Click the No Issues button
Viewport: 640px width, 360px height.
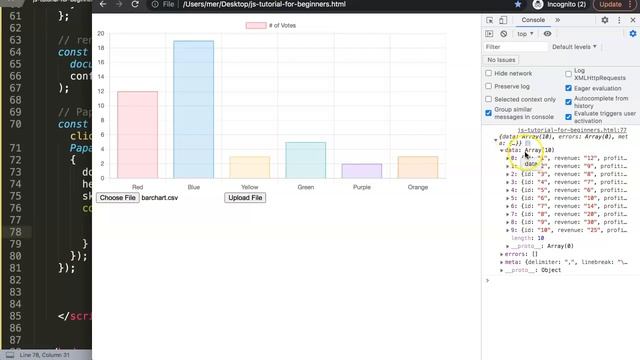coord(501,60)
